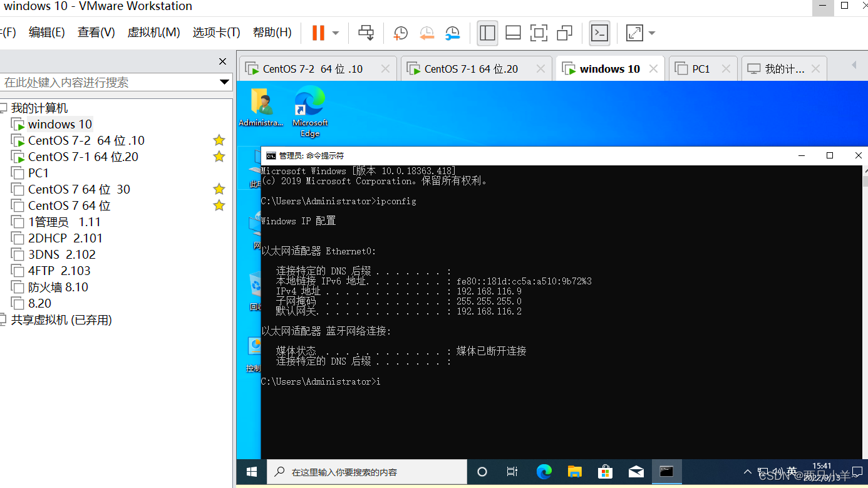Select 1管理员 1.11 virtual machine

[64, 222]
